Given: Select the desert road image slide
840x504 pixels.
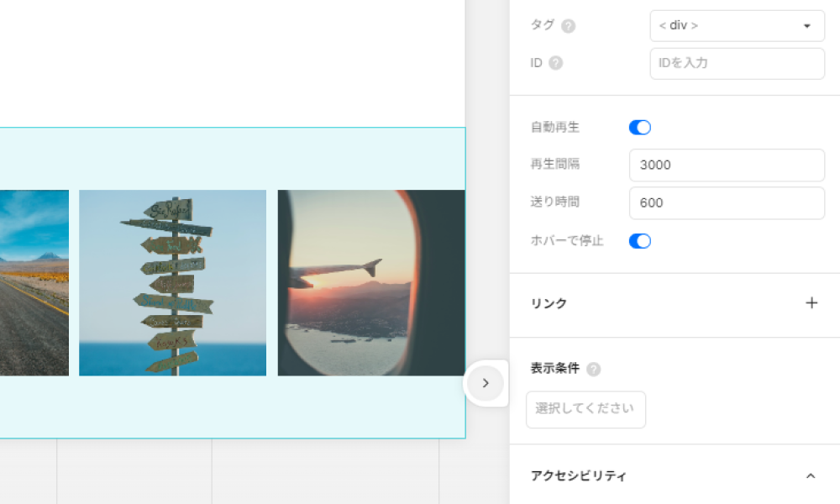Looking at the screenshot, I should click(x=34, y=283).
